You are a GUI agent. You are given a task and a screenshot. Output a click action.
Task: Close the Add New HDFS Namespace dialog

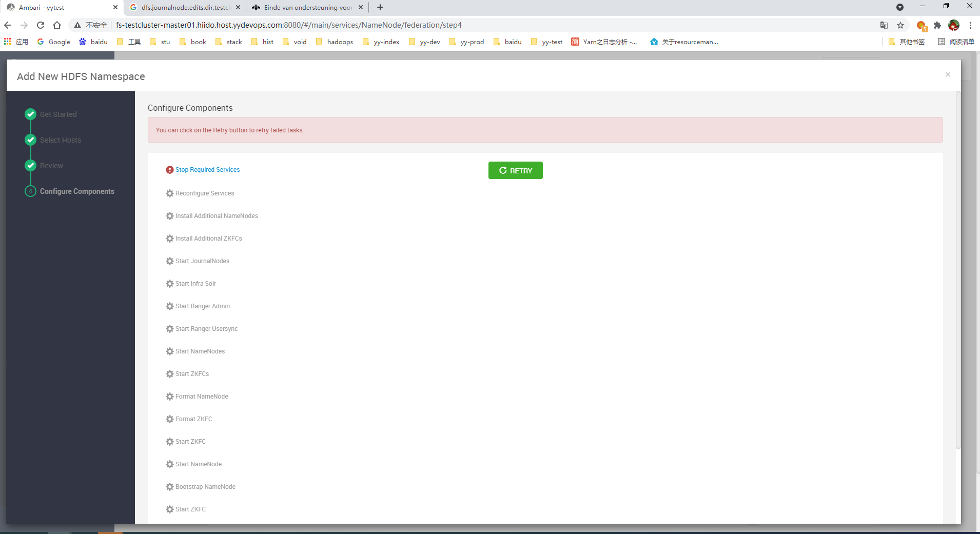coord(948,74)
